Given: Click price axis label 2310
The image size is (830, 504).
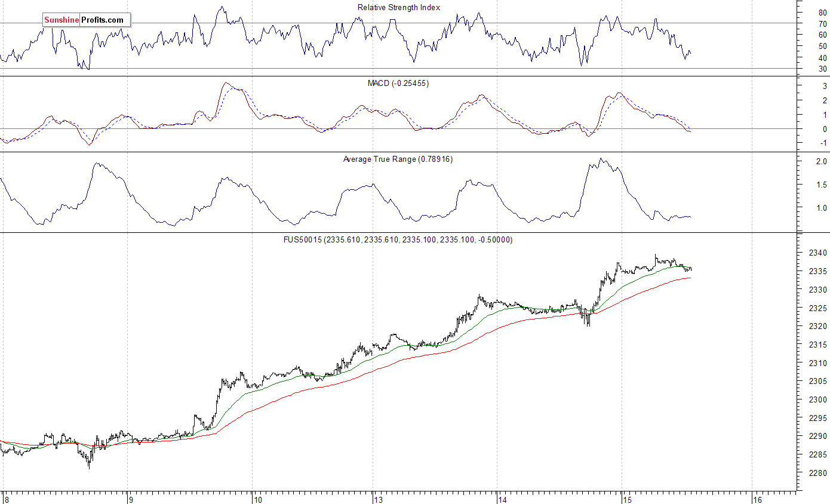Looking at the screenshot, I should tap(818, 363).
